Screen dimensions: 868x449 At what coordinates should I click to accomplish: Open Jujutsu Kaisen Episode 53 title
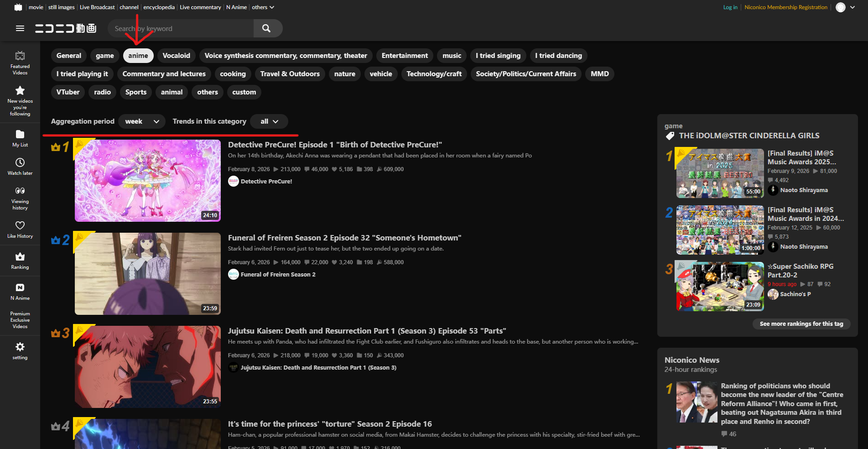tap(367, 331)
